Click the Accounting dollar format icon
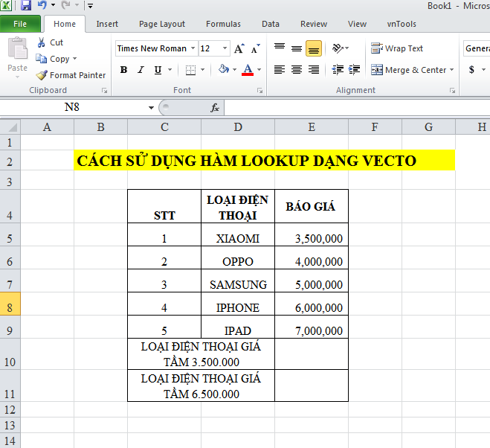 coord(471,69)
